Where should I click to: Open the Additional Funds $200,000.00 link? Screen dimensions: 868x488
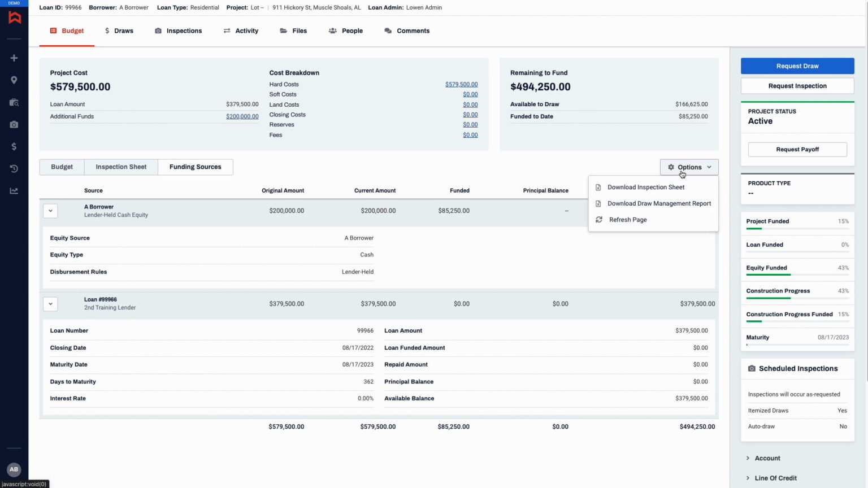(242, 116)
